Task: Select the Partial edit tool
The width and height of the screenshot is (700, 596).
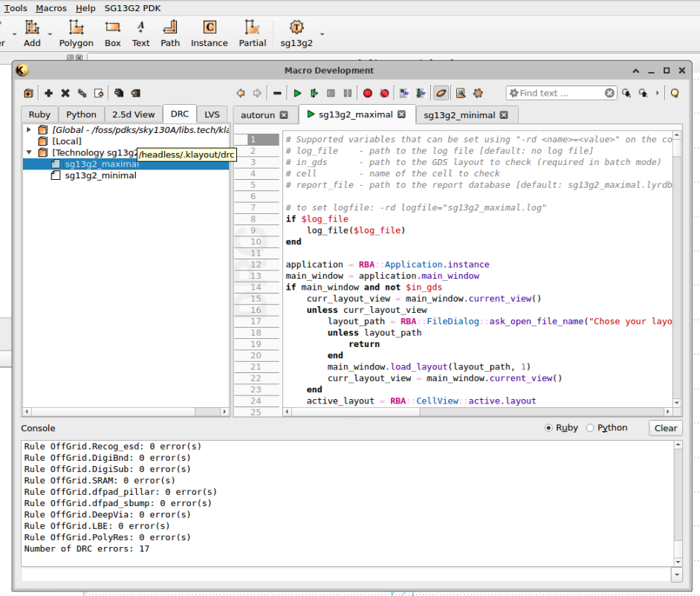Action: point(252,34)
